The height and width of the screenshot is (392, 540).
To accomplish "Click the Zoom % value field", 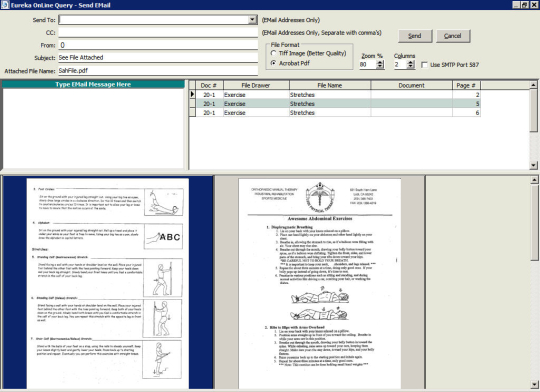I will click(367, 64).
